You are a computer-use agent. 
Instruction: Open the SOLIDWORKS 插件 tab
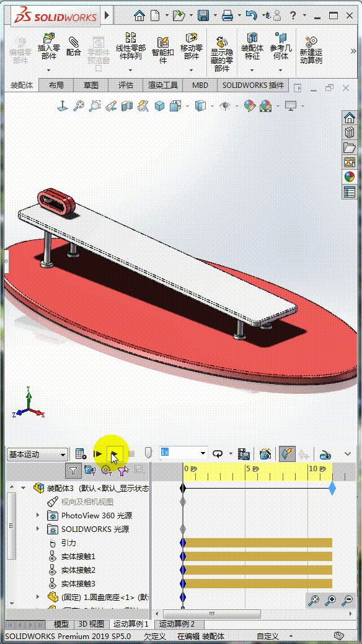pos(253,85)
